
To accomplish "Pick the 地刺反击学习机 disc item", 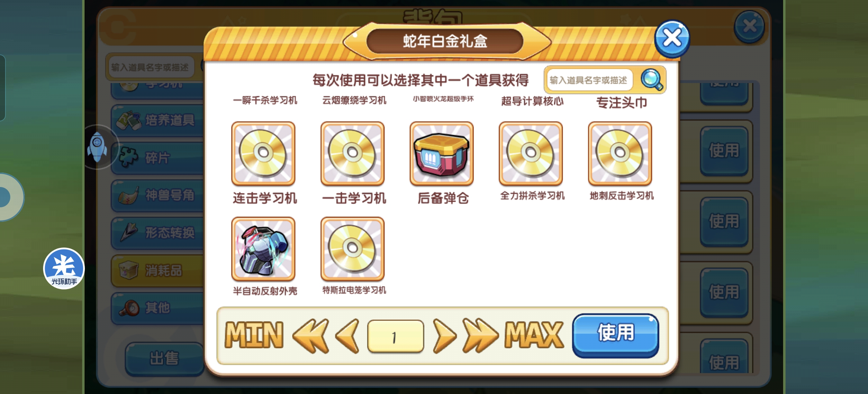I will (x=620, y=154).
